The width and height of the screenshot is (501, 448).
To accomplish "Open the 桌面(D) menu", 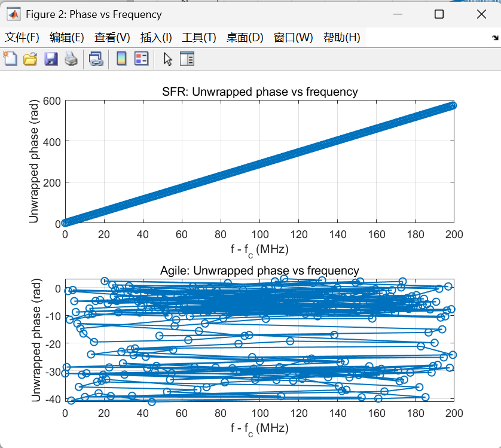I will pos(245,38).
